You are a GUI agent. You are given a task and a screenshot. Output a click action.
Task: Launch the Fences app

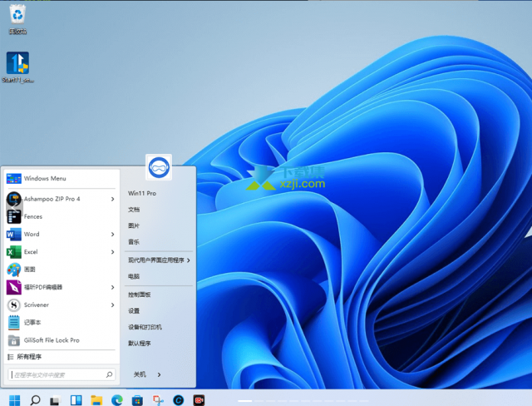62,216
